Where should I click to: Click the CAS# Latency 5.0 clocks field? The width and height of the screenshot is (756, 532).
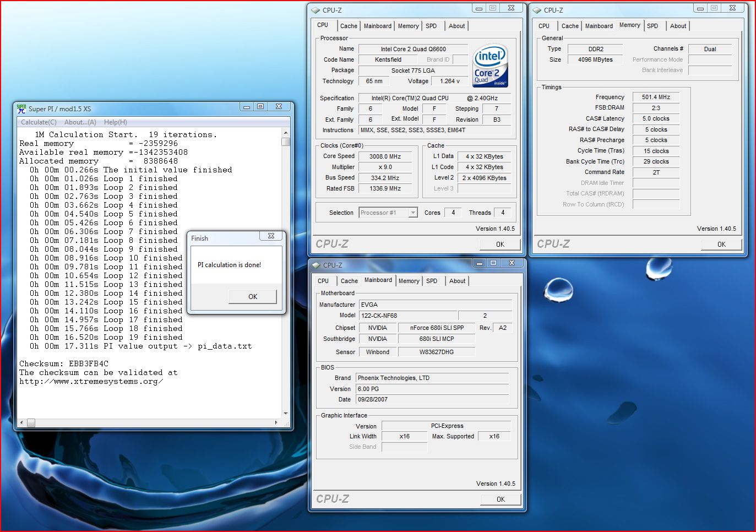656,118
